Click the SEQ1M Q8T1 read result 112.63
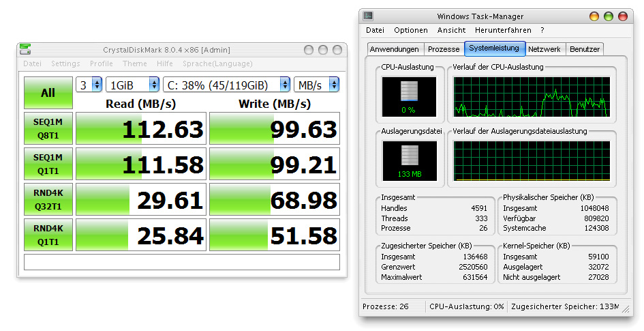This screenshot has width=644, height=331. [x=141, y=128]
